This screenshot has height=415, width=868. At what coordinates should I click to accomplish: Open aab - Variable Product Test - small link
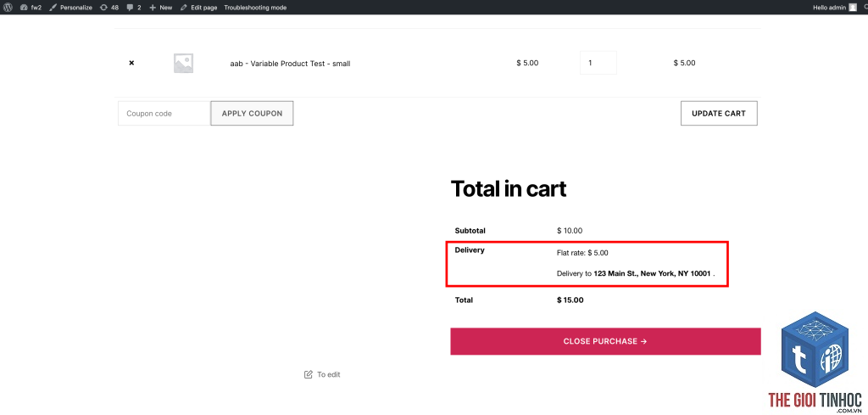(x=290, y=64)
